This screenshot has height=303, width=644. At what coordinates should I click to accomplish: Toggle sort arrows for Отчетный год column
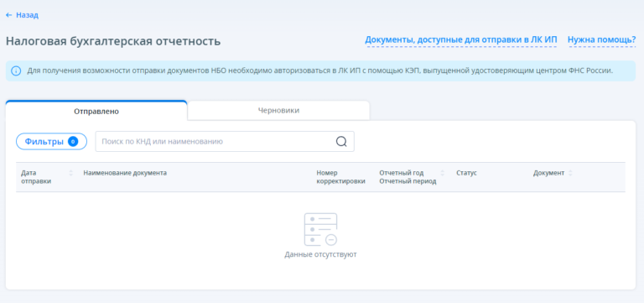(443, 173)
